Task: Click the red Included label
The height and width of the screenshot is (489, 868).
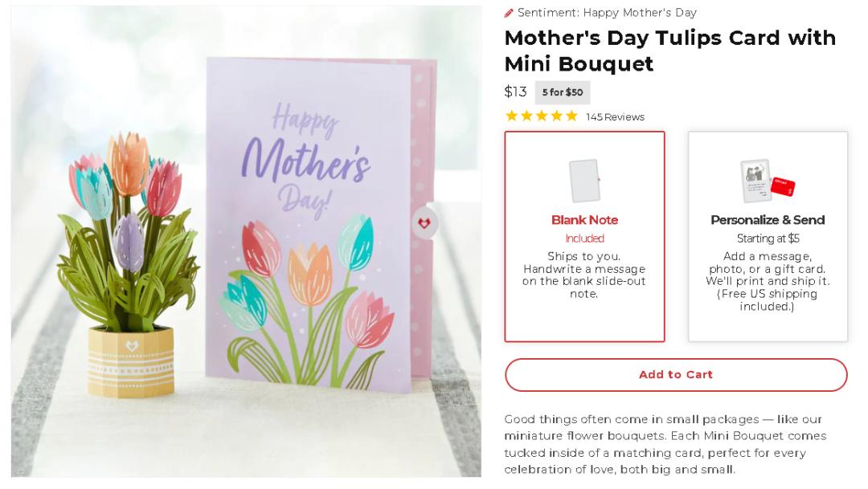Action: pyautogui.click(x=584, y=238)
